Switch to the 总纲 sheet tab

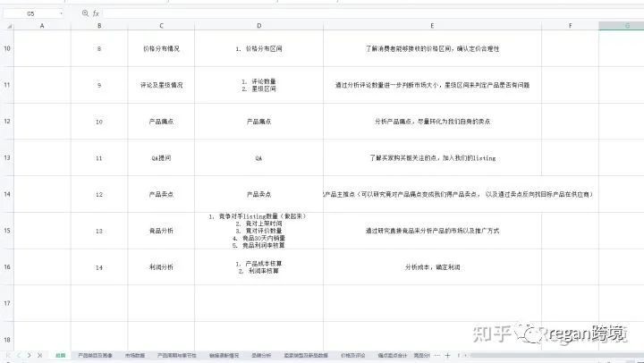tap(61, 355)
